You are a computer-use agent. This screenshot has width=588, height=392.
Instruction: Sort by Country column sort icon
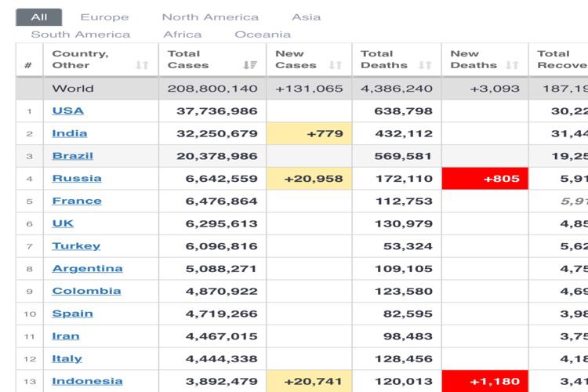pyautogui.click(x=142, y=65)
